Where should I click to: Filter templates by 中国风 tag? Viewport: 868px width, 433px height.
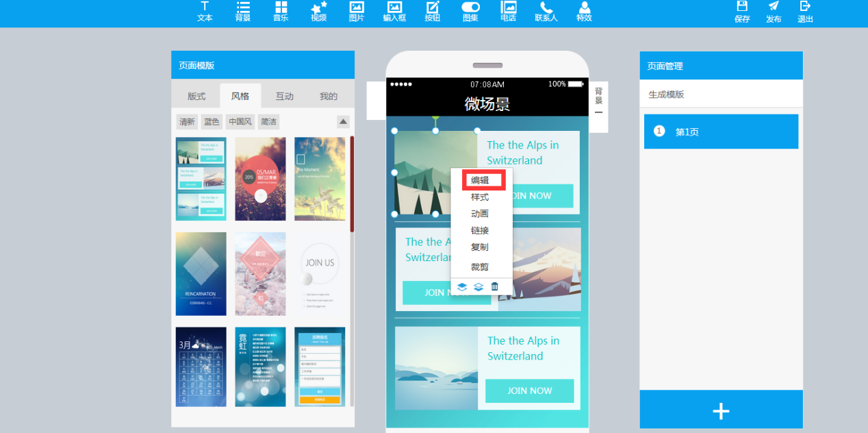[240, 122]
